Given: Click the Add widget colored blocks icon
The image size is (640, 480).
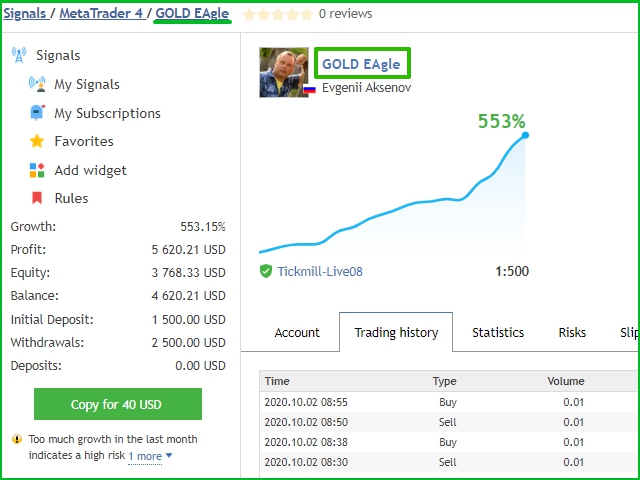Looking at the screenshot, I should (37, 170).
